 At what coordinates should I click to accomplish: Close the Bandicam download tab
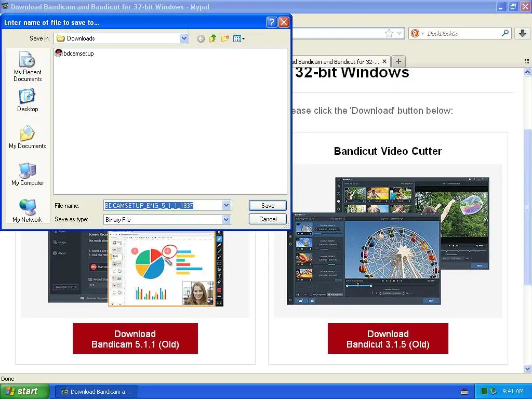(384, 61)
